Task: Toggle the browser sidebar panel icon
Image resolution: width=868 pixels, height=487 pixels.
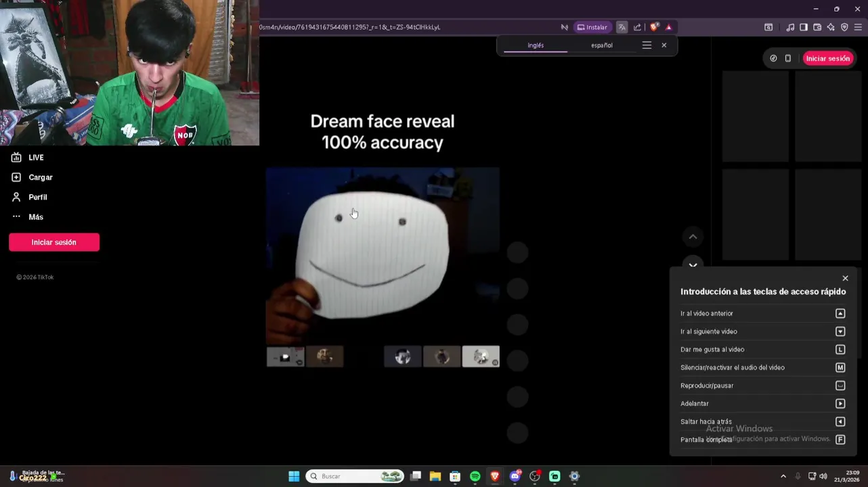Action: pyautogui.click(x=804, y=27)
